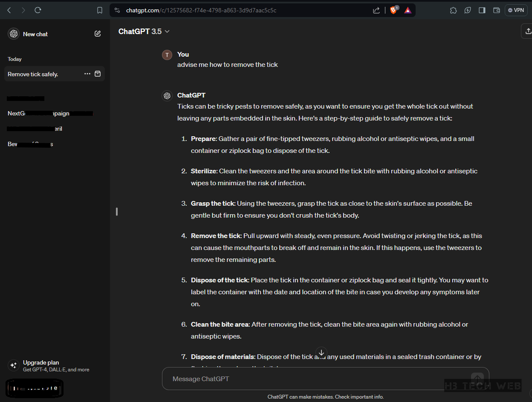Open the user account menu at bottom
Image resolution: width=532 pixels, height=402 pixels.
click(35, 388)
